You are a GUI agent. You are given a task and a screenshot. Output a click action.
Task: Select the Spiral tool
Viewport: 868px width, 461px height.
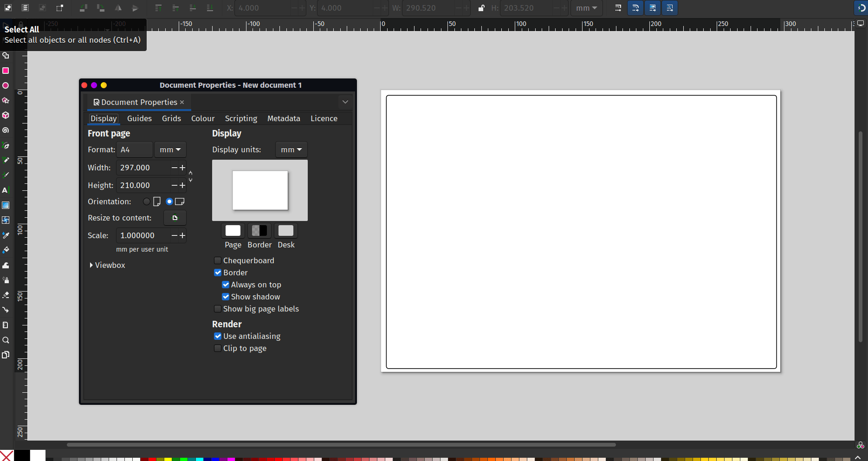point(6,130)
